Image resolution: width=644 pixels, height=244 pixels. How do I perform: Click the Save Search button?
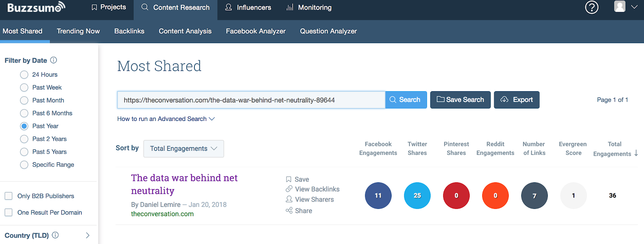460,100
